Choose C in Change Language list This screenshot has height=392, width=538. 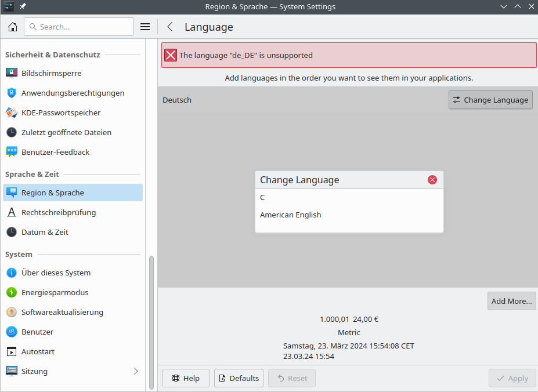pyautogui.click(x=349, y=198)
